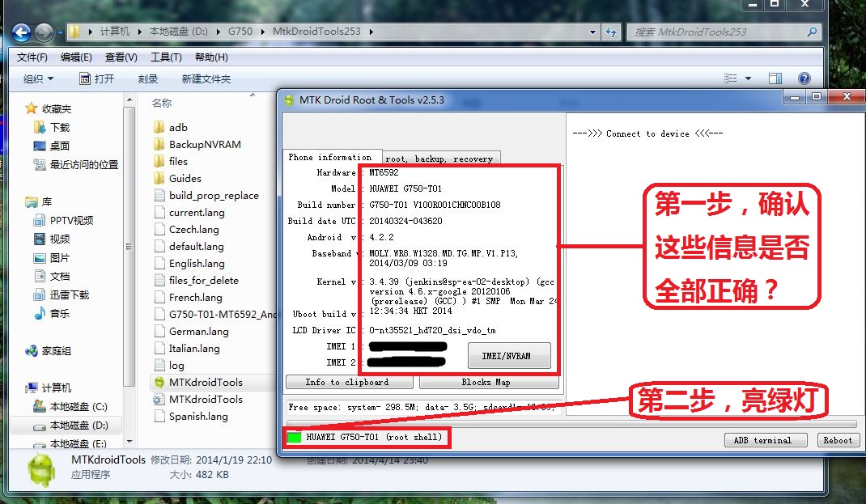866x504 pixels.
Task: Select 迅雷下载 library
Action: coord(62,294)
